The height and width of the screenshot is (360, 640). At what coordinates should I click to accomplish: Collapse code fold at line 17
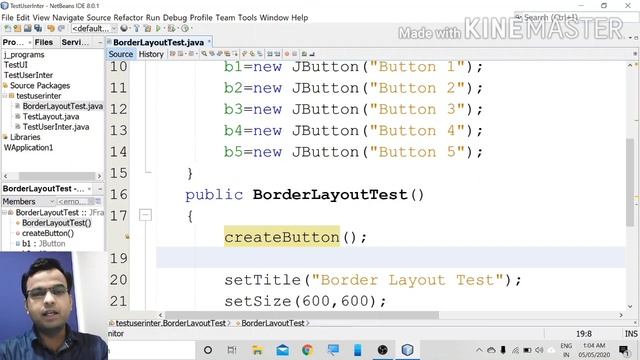tap(145, 215)
